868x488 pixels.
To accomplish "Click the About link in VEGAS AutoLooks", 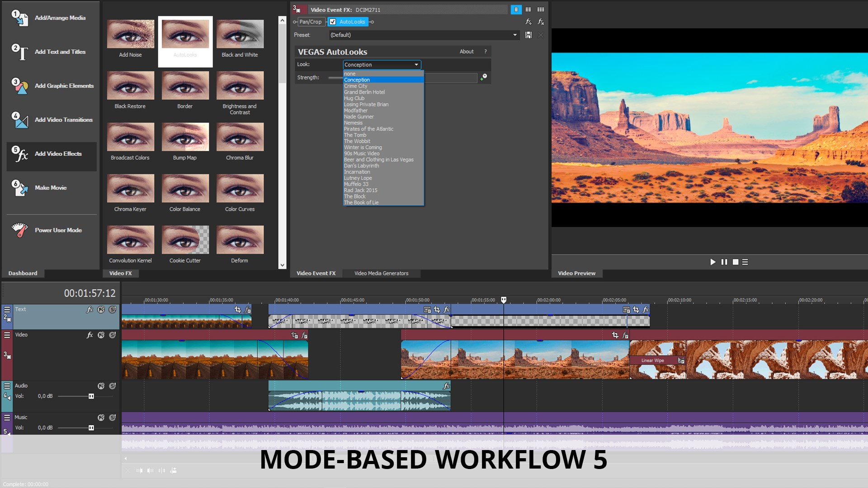I will (x=466, y=51).
